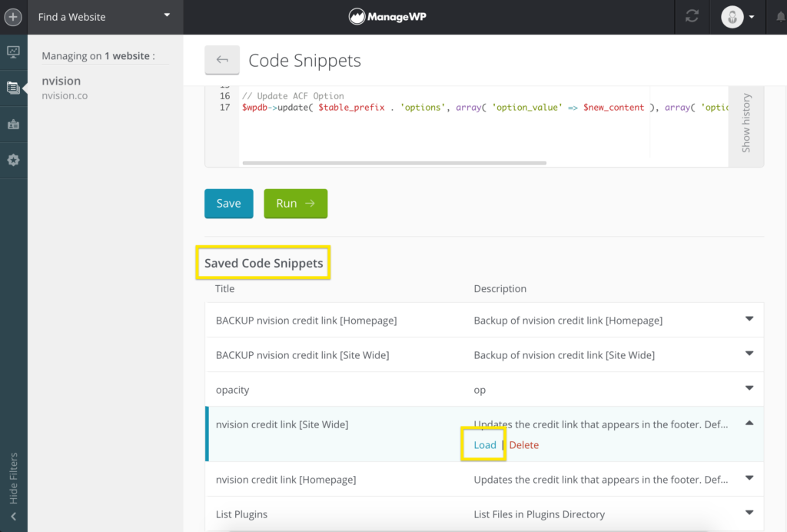Click the code editor horizontal scrollbar
787x532 pixels.
pyautogui.click(x=394, y=163)
